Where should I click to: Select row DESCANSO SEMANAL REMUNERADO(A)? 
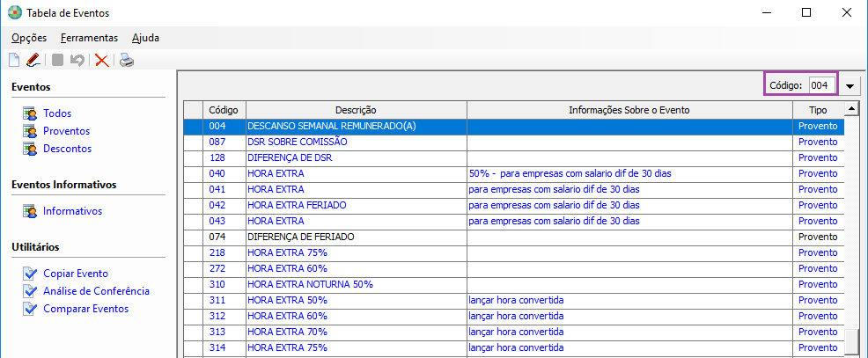tap(514, 126)
